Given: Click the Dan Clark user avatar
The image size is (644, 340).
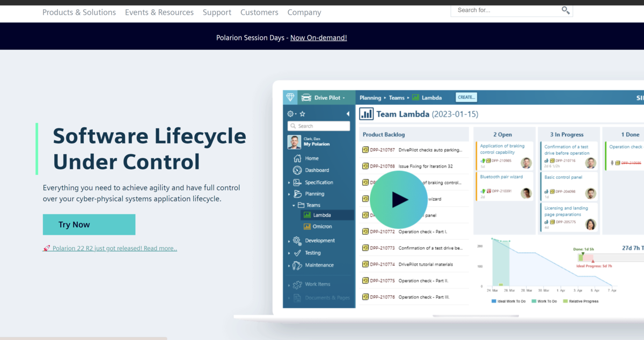Looking at the screenshot, I should pyautogui.click(x=294, y=142).
